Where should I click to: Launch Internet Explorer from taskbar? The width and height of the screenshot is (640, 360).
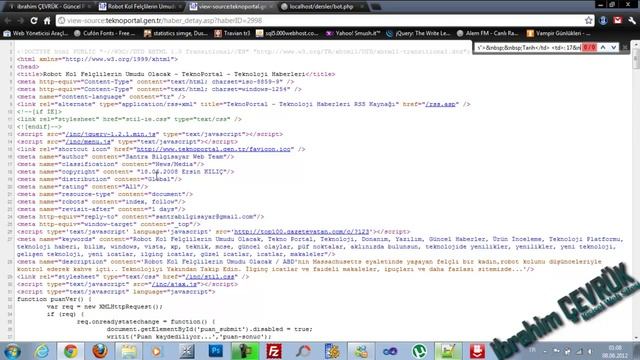[x=41, y=351]
